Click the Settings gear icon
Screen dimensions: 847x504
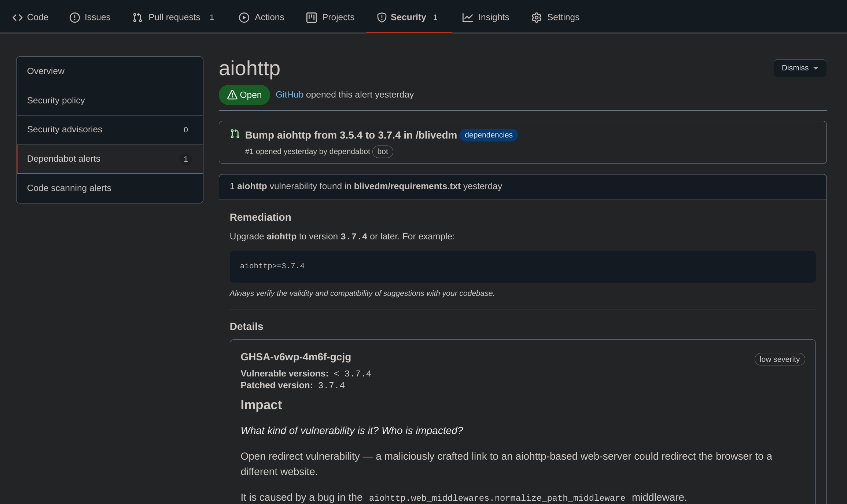pyautogui.click(x=537, y=18)
